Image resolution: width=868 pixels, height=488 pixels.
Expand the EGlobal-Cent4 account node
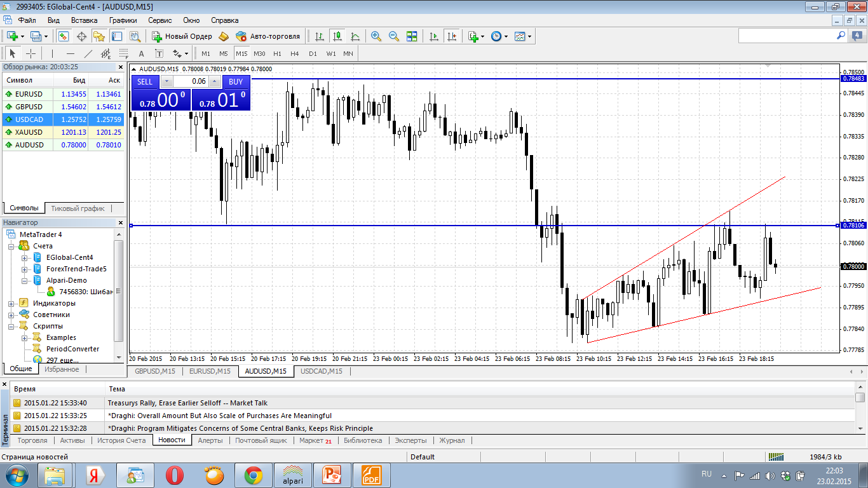pyautogui.click(x=24, y=257)
